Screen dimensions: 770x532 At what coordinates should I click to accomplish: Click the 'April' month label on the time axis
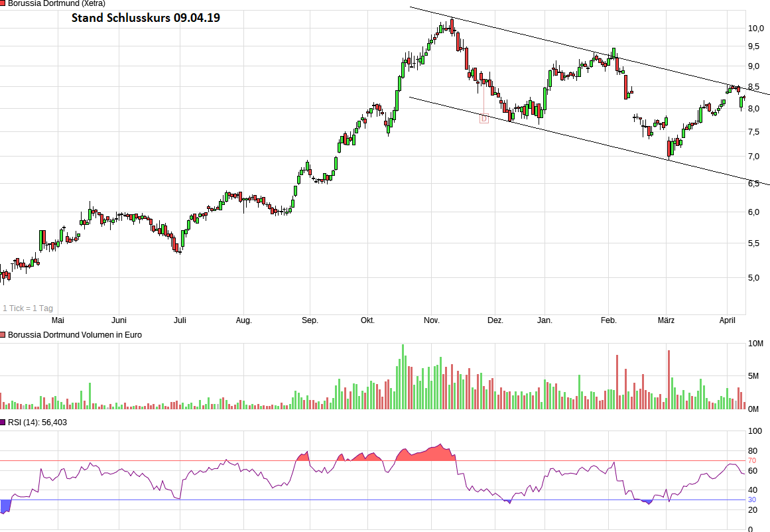(728, 320)
